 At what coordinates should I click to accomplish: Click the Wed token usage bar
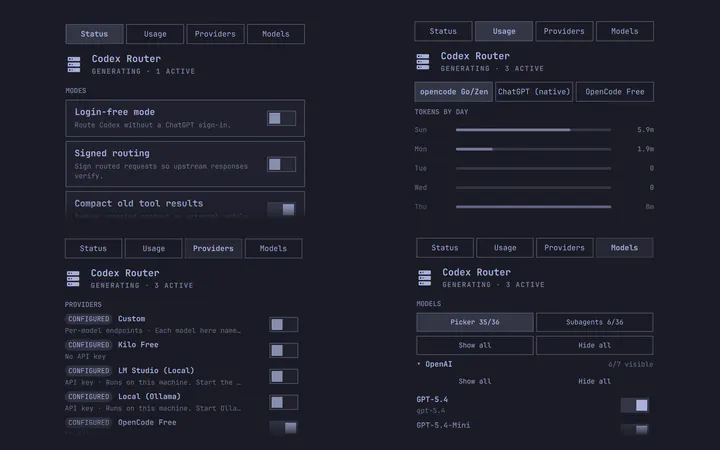533,188
